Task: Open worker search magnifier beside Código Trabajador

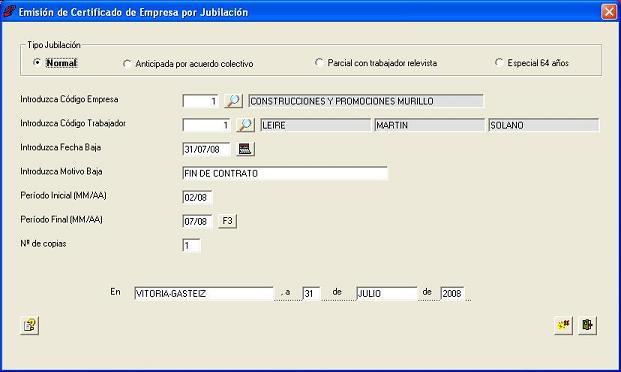Action: (x=245, y=125)
